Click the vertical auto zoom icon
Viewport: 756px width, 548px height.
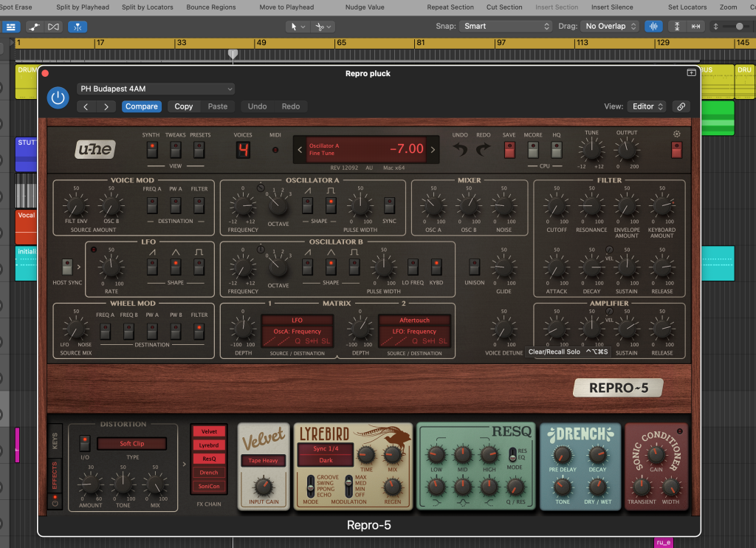click(677, 27)
